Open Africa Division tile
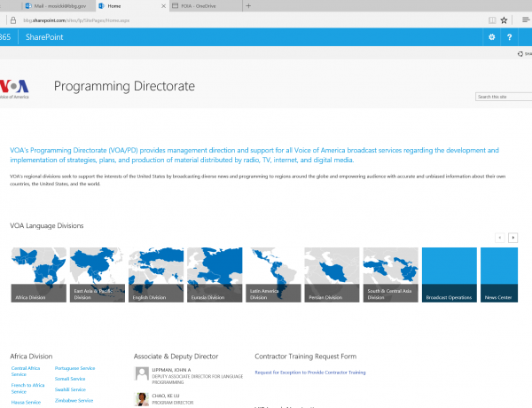532x408 pixels. [39, 275]
